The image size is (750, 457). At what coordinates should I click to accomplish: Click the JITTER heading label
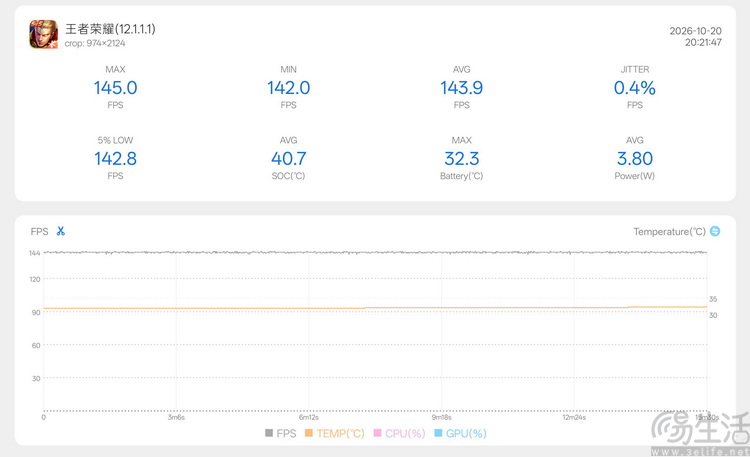635,69
